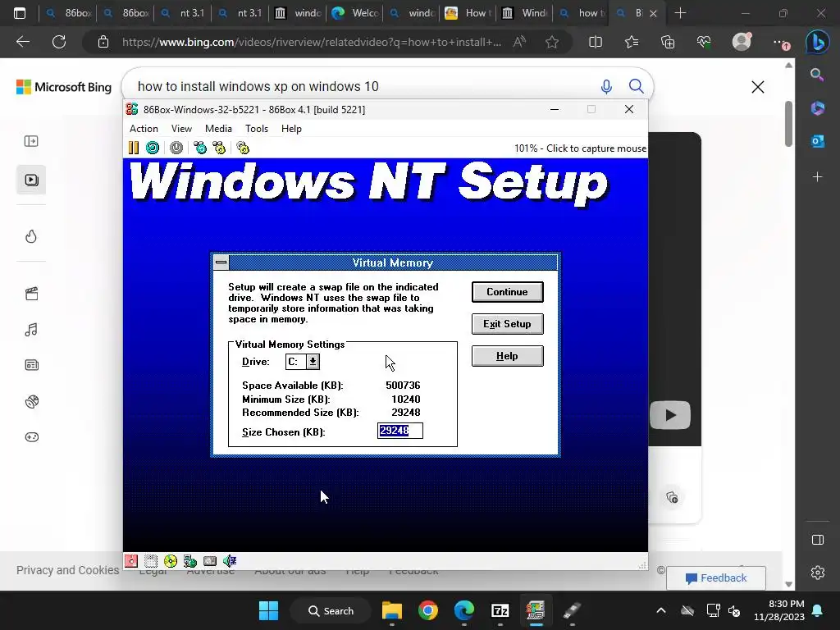840x630 pixels.
Task: Open Windows Start menu
Action: 268,610
